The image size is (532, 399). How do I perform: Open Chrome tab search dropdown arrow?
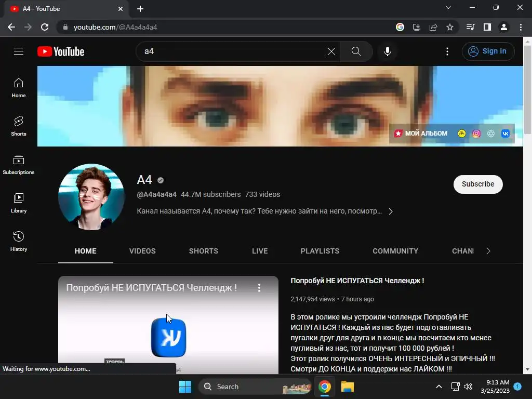pos(448,7)
